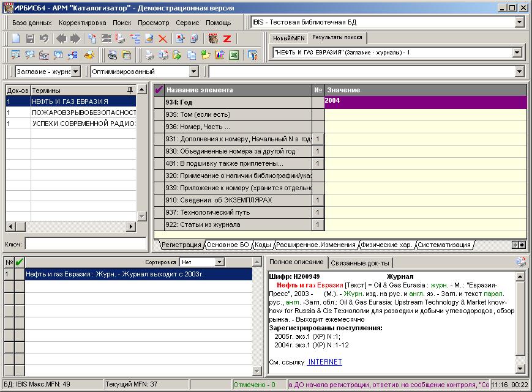Click the icon atop the full description panel corner
Screen dimensions: 532x392
pyautogui.click(x=521, y=262)
